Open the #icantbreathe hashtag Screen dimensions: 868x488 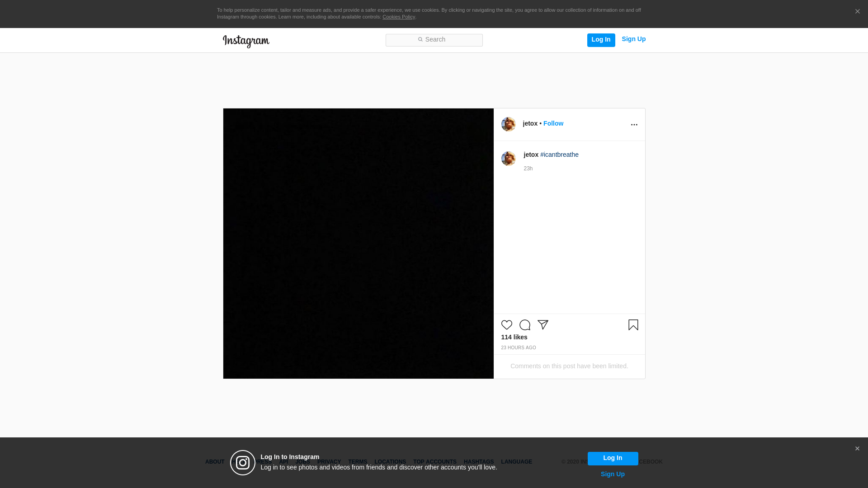[x=559, y=155]
